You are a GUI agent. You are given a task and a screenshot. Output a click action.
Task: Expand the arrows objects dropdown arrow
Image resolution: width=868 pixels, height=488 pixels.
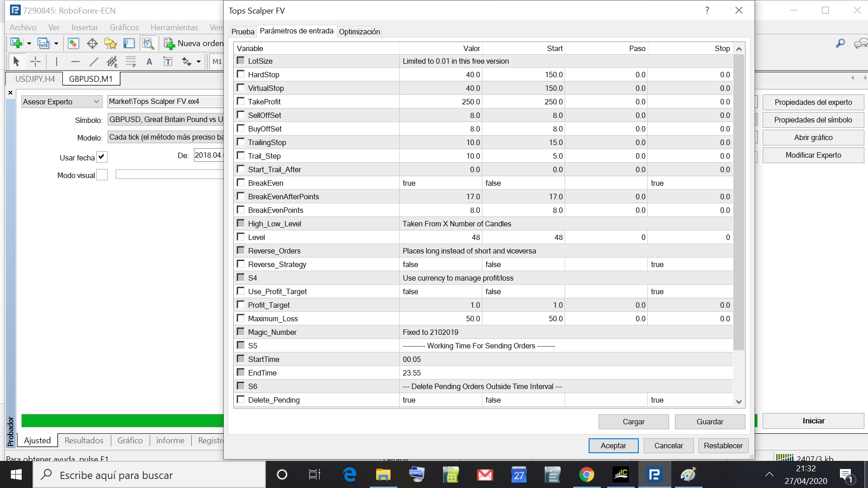[198, 62]
